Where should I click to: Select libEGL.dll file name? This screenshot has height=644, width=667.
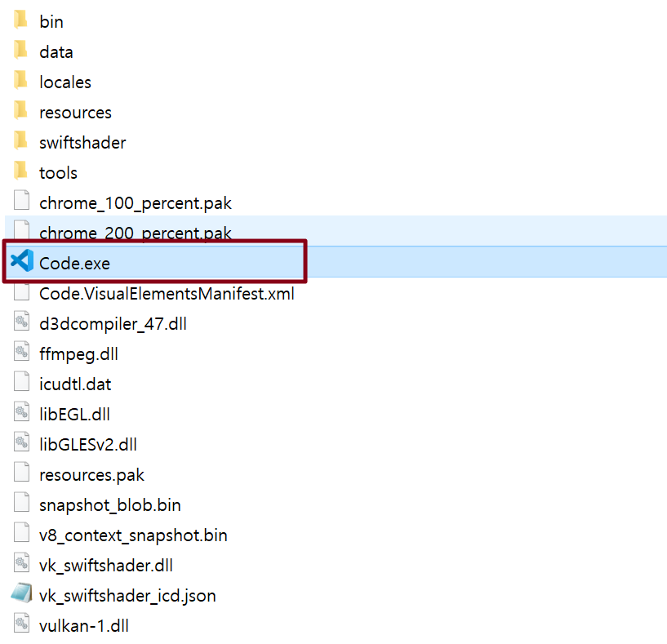[74, 415]
